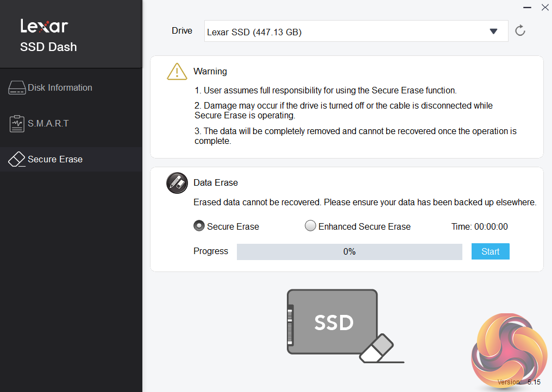The height and width of the screenshot is (392, 552).
Task: Minimize the SSD Dash window
Action: [527, 8]
